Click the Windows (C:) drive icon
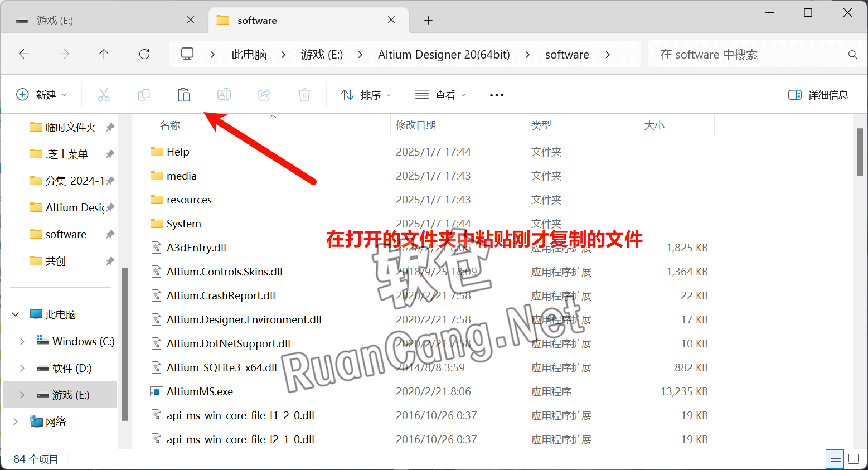868x470 pixels. pos(43,341)
